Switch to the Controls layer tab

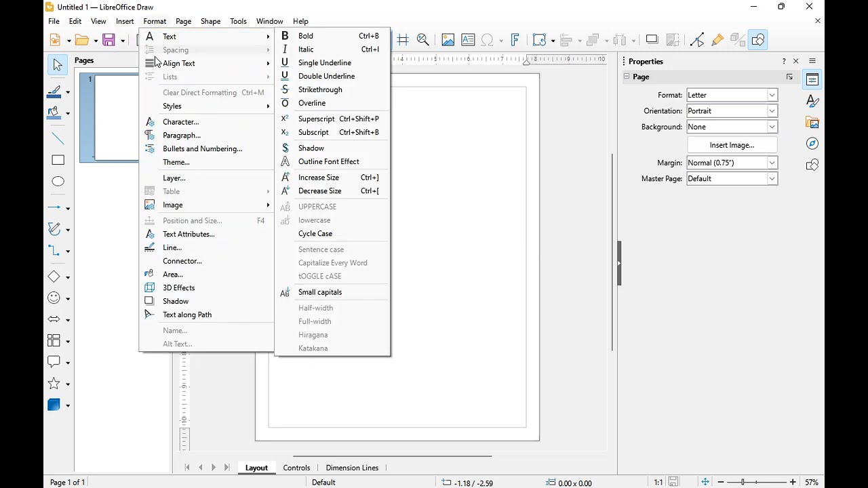coord(296,468)
